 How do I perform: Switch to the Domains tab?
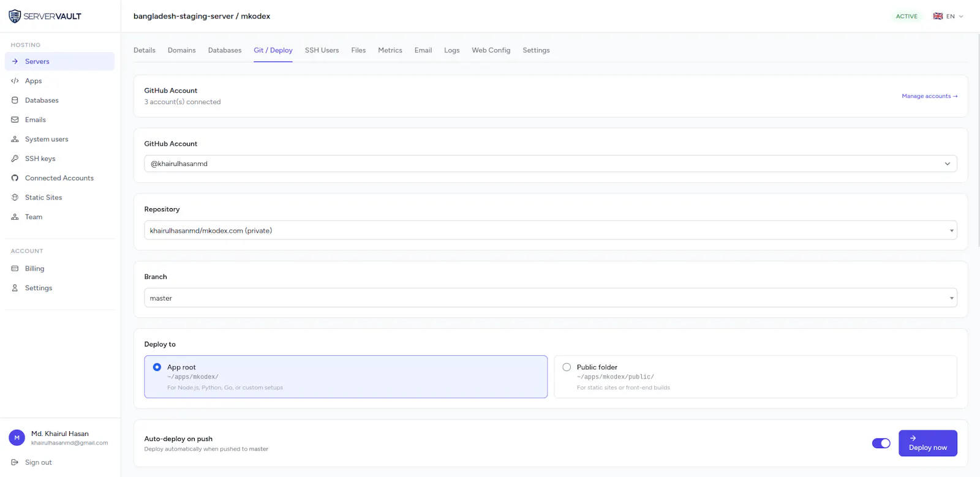(182, 50)
